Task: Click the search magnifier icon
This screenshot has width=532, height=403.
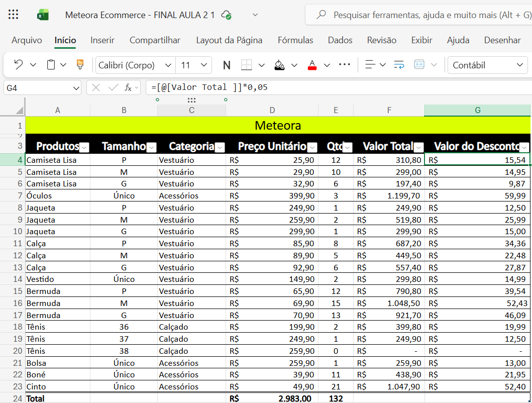Action: click(x=321, y=15)
